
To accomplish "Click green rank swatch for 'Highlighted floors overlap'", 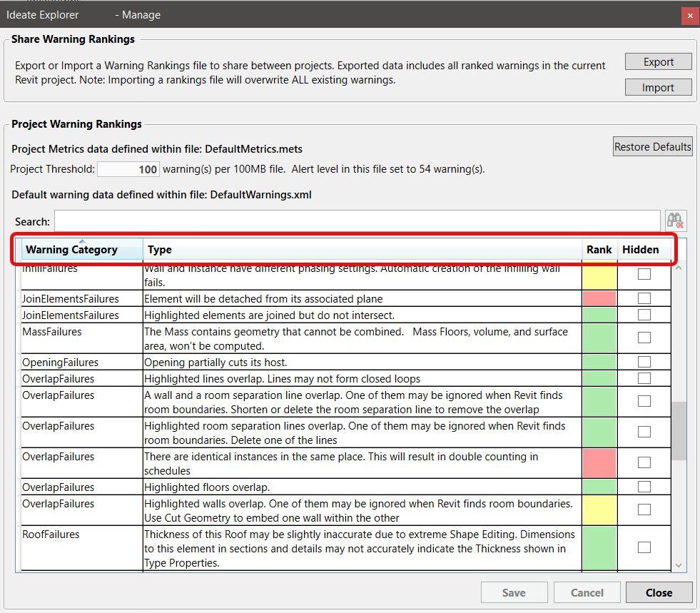I will pos(599,487).
